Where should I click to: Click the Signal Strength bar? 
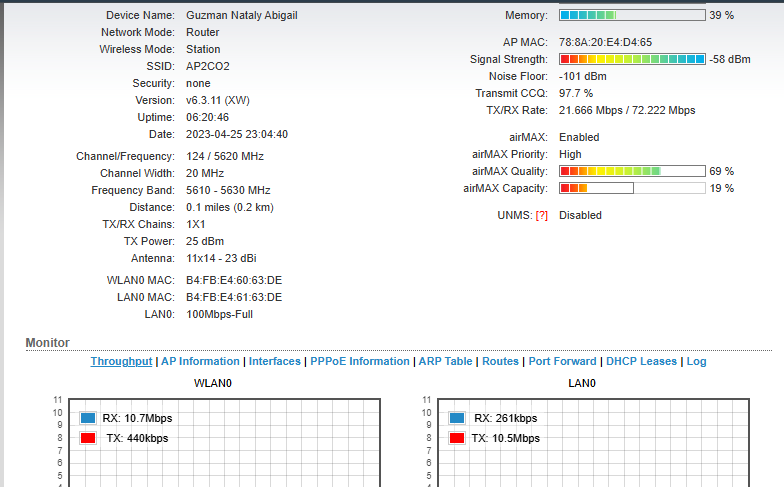632,59
